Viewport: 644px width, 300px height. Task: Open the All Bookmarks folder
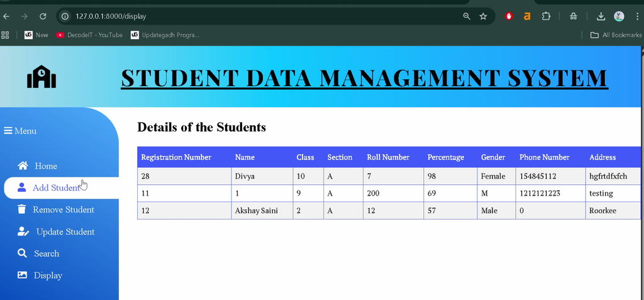[x=616, y=35]
